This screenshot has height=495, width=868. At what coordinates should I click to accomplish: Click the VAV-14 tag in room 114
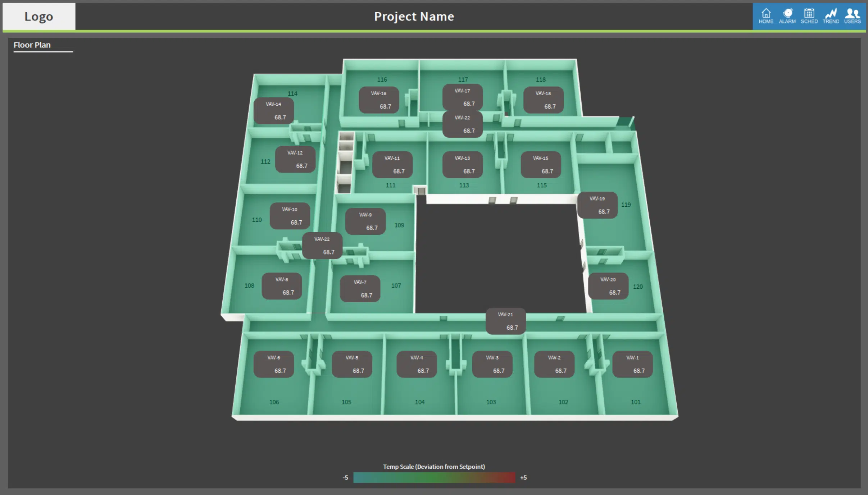[x=274, y=110]
